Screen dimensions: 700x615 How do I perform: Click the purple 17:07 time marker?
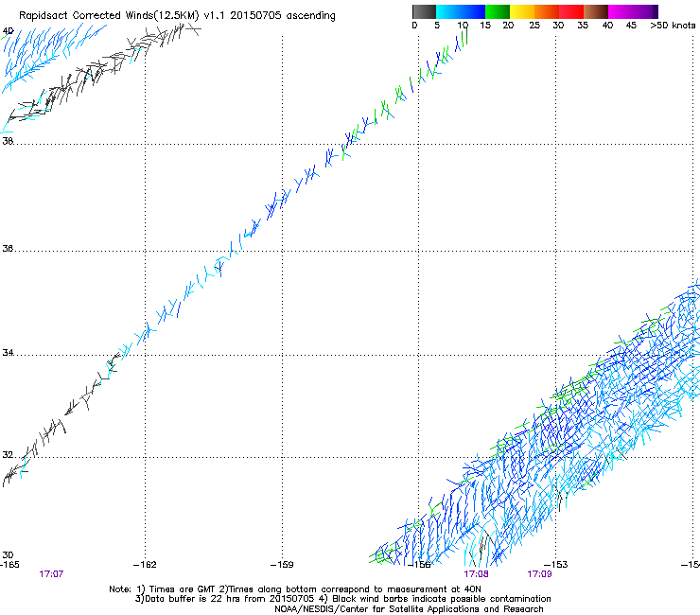pos(51,574)
